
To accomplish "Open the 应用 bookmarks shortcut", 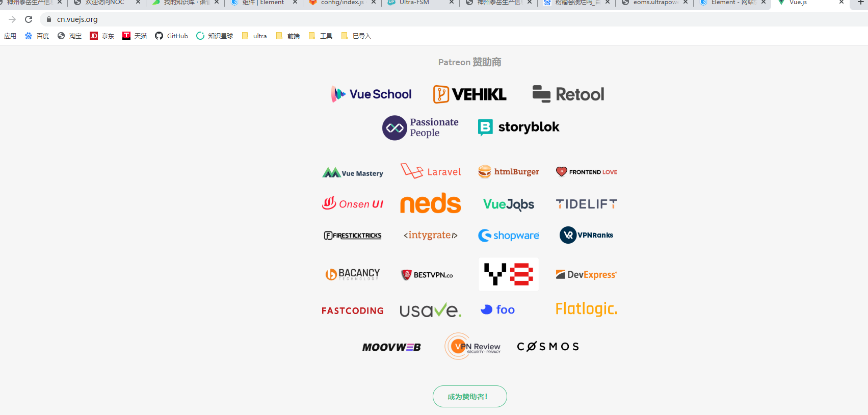I will (x=10, y=36).
